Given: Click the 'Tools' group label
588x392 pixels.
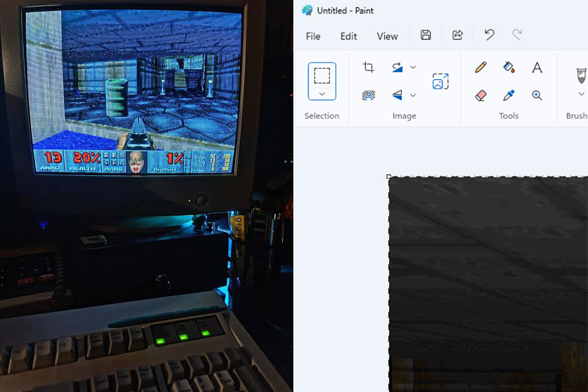Looking at the screenshot, I should tap(508, 116).
